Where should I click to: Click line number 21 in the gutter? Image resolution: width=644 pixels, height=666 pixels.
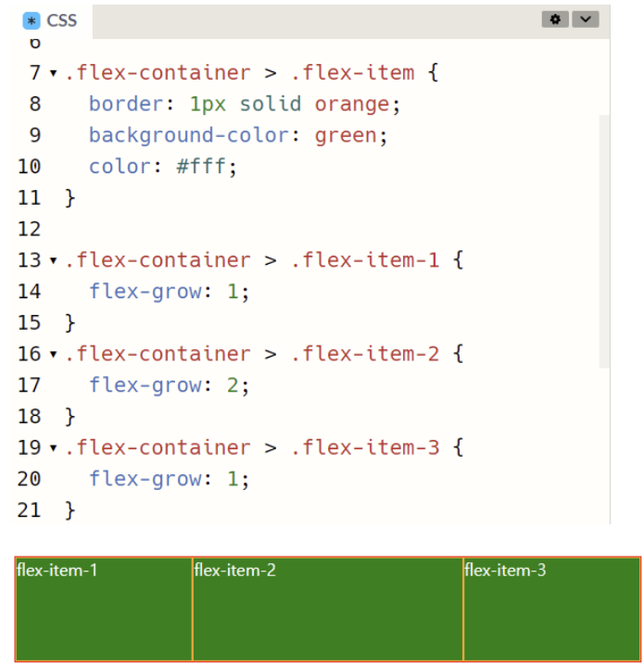coord(29,510)
